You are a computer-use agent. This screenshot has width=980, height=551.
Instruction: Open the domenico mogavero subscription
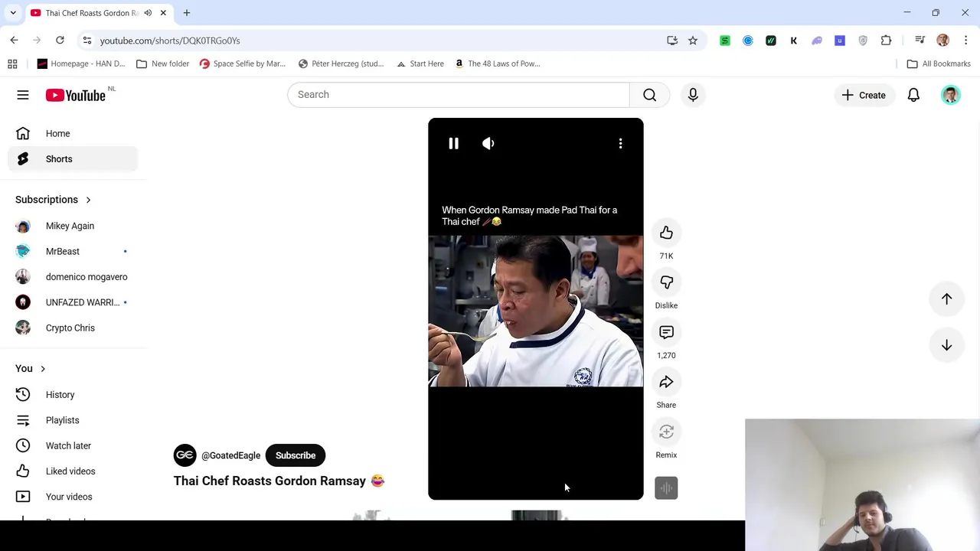[x=73, y=277]
